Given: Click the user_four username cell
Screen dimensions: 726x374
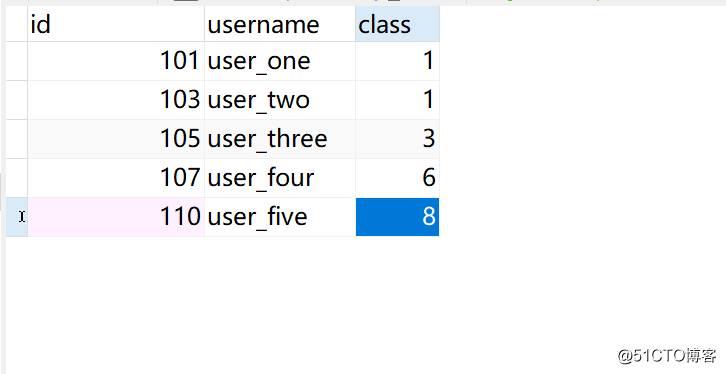Looking at the screenshot, I should pyautogui.click(x=280, y=178).
